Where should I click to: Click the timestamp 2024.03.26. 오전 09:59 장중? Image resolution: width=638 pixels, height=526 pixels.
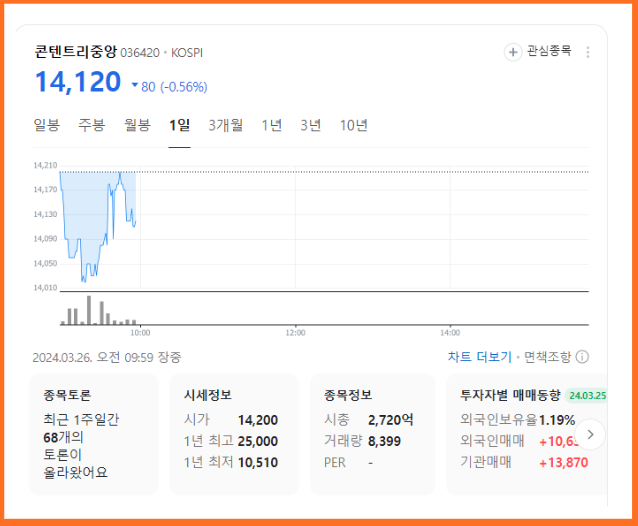[x=107, y=357]
